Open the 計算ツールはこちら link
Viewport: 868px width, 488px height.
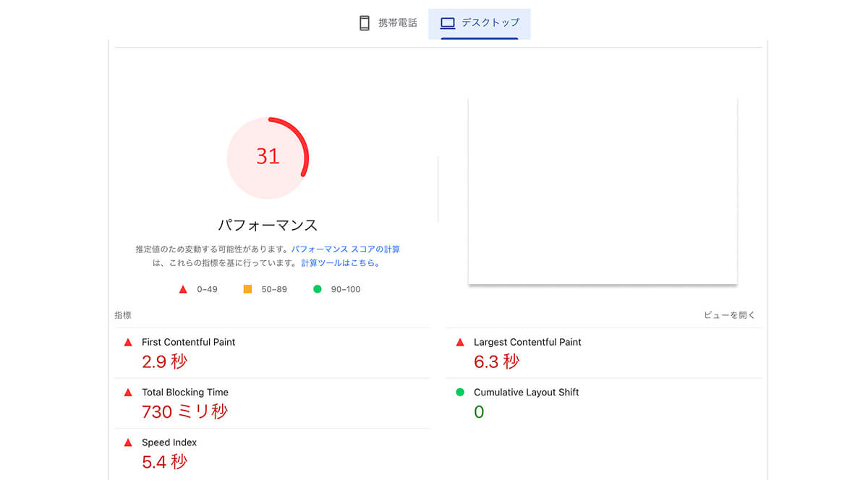pyautogui.click(x=340, y=263)
